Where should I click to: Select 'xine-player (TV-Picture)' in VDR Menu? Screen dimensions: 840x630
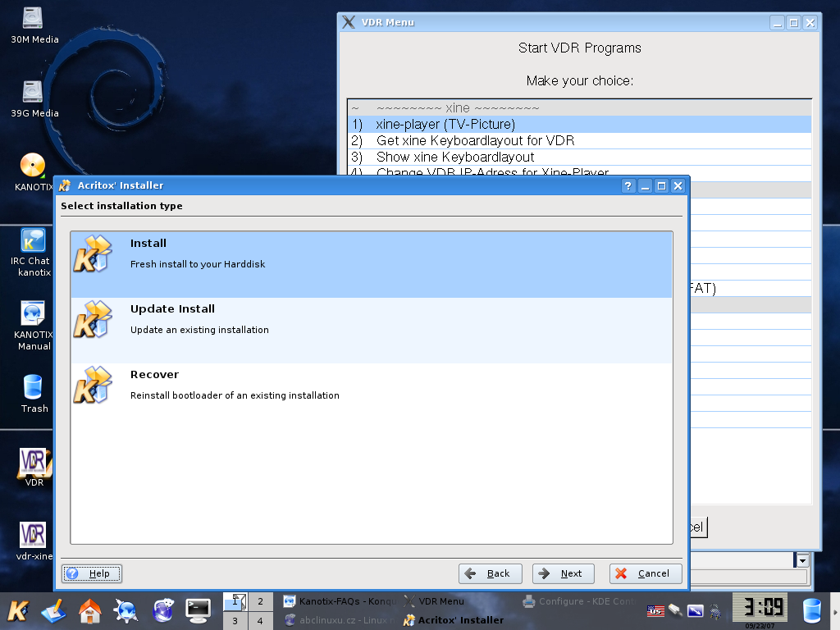pyautogui.click(x=579, y=125)
